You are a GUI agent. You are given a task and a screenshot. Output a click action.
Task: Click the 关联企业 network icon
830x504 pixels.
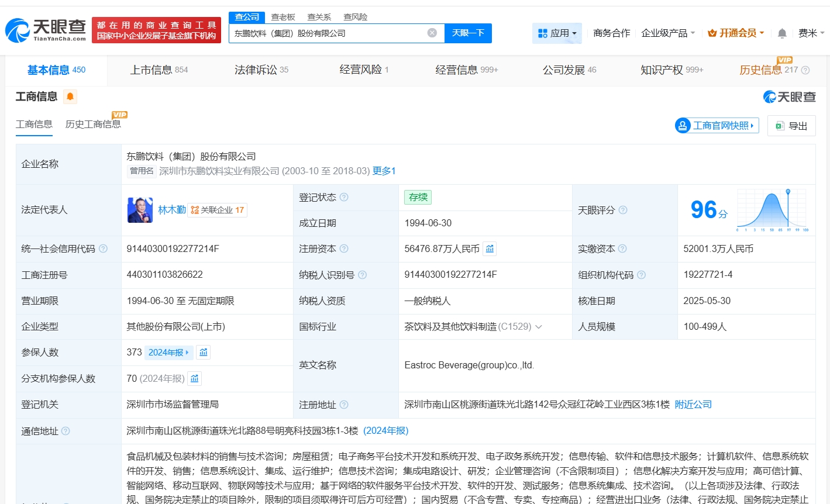point(195,210)
